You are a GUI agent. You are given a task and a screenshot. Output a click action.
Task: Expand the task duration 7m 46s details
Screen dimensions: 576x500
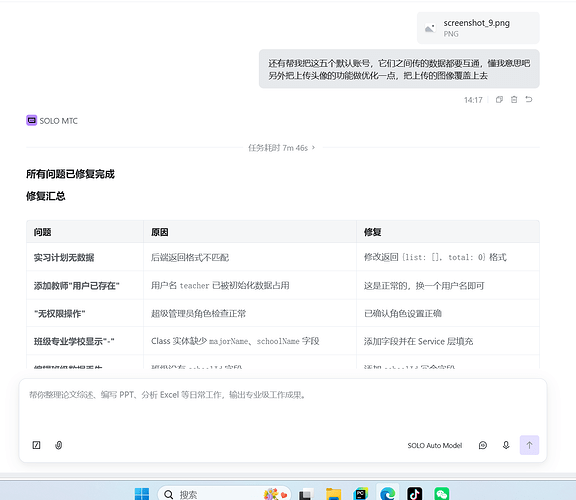tap(282, 148)
